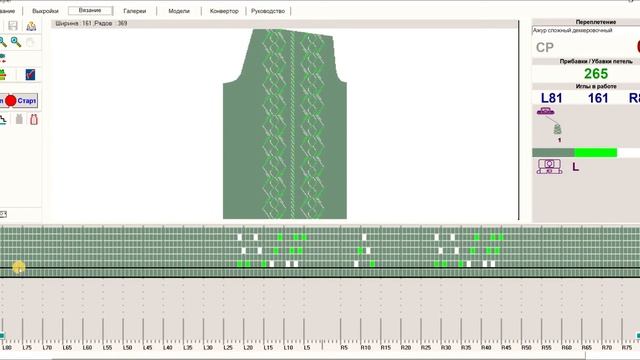Click the yellow cursor marker on needle grid
This screenshot has width=640, height=360.
(18, 267)
